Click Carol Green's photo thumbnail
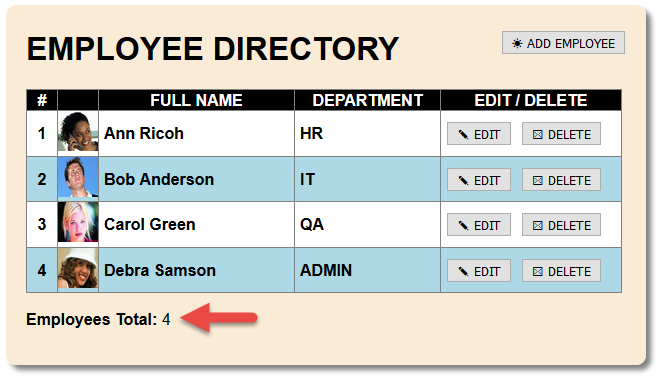The height and width of the screenshot is (385, 664). (78, 222)
